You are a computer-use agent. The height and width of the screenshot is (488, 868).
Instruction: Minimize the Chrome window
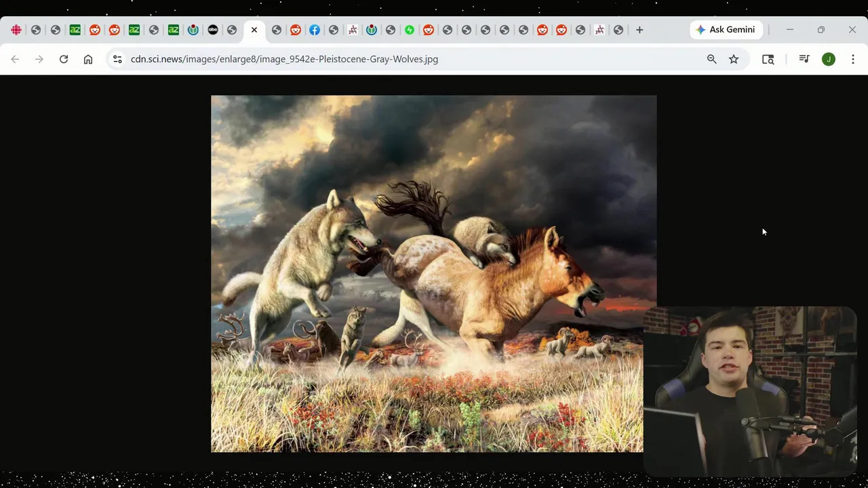click(x=790, y=30)
